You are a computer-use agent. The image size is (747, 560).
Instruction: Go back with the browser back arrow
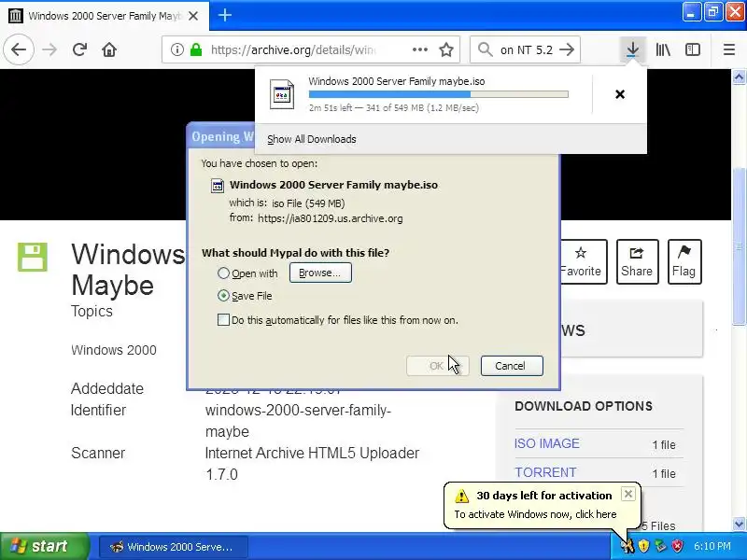pos(19,49)
